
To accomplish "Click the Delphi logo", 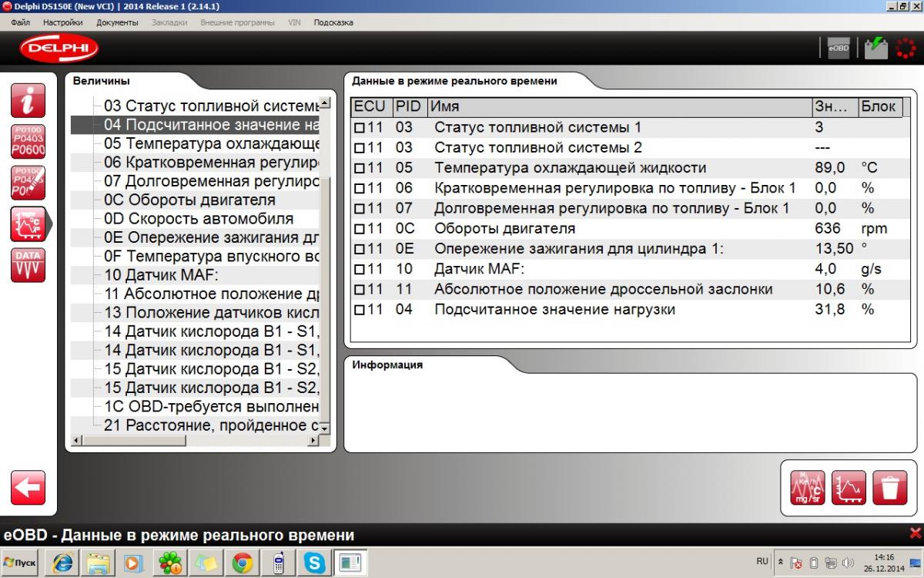I will pos(59,48).
